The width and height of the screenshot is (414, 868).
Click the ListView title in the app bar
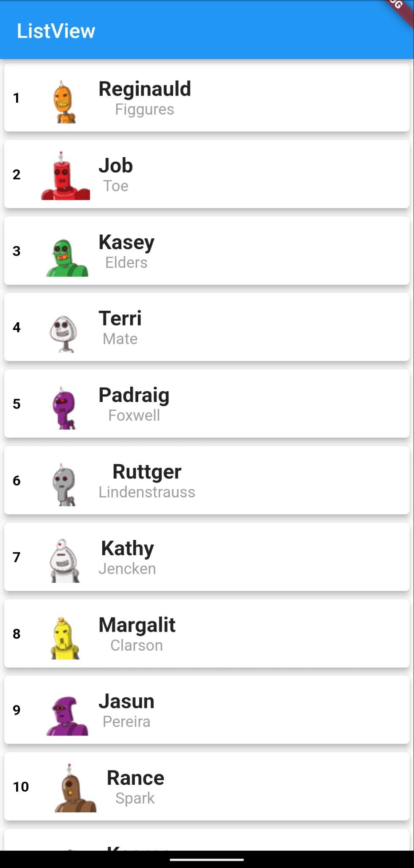[x=56, y=31]
